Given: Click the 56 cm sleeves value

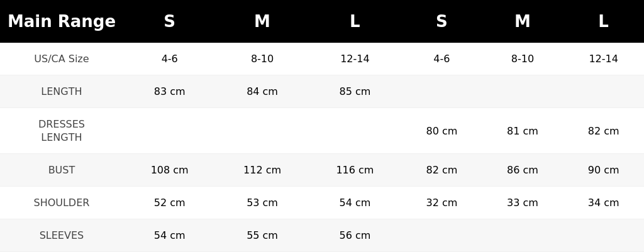Looking at the screenshot, I should (x=355, y=235).
